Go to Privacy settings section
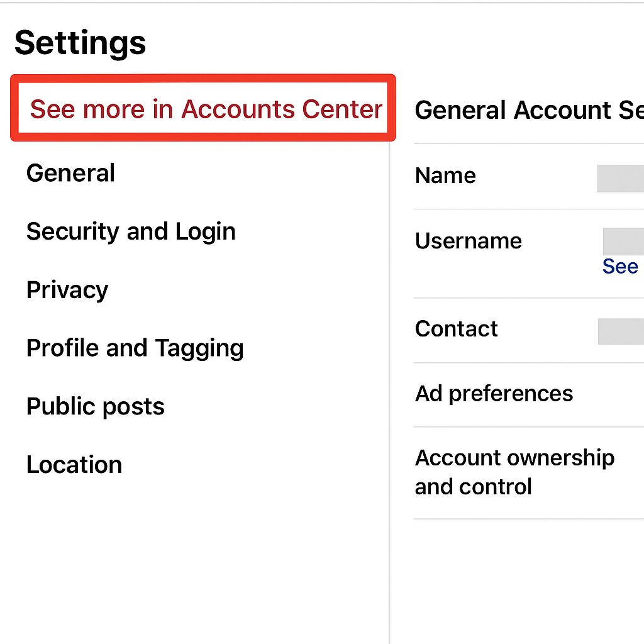The image size is (644, 644). coord(67,290)
